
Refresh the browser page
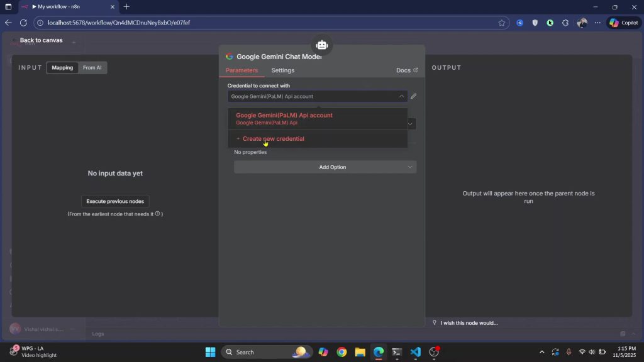tap(23, 23)
